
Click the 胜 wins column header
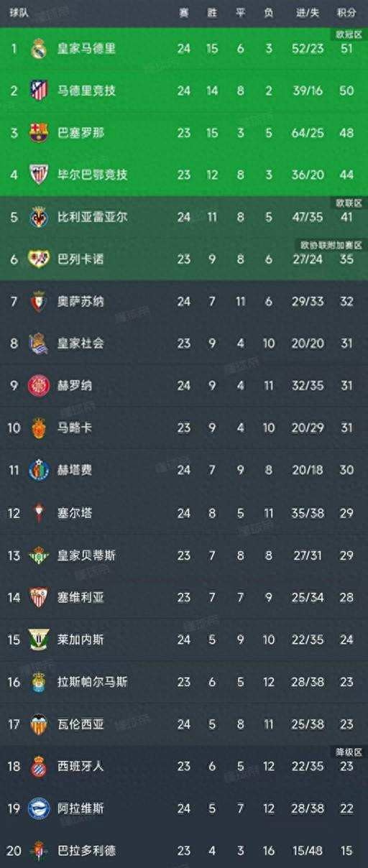point(211,14)
